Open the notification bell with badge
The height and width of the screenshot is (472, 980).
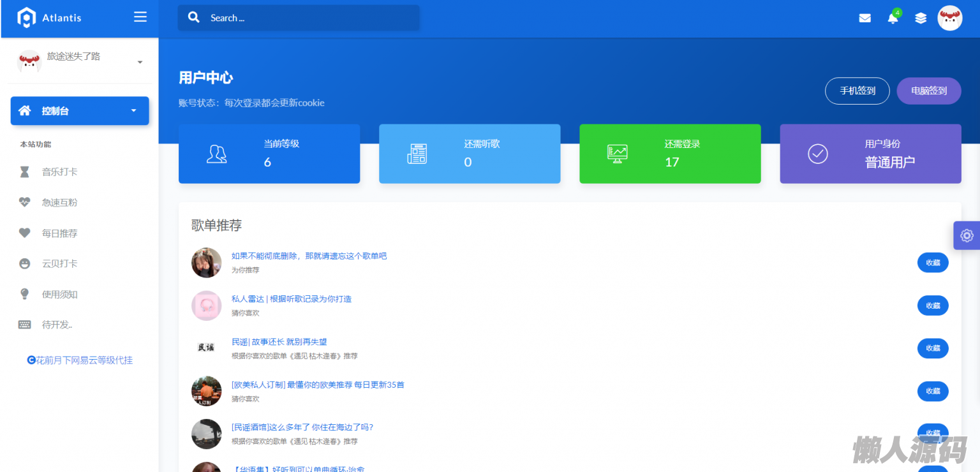[893, 18]
